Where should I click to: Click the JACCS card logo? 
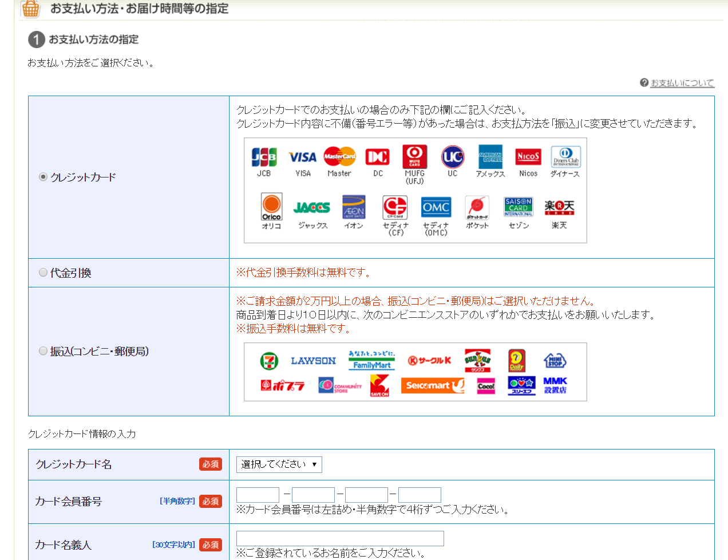coord(312,207)
